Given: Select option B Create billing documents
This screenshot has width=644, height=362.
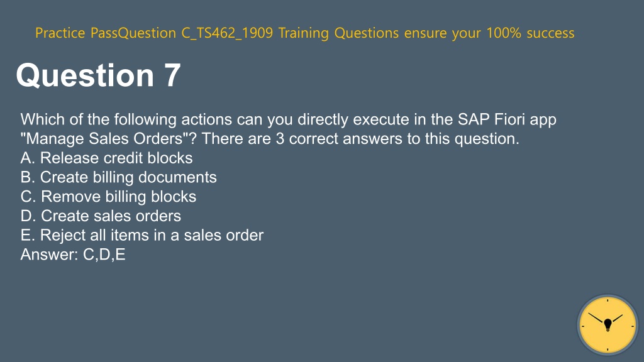Looking at the screenshot, I should click(x=119, y=177).
